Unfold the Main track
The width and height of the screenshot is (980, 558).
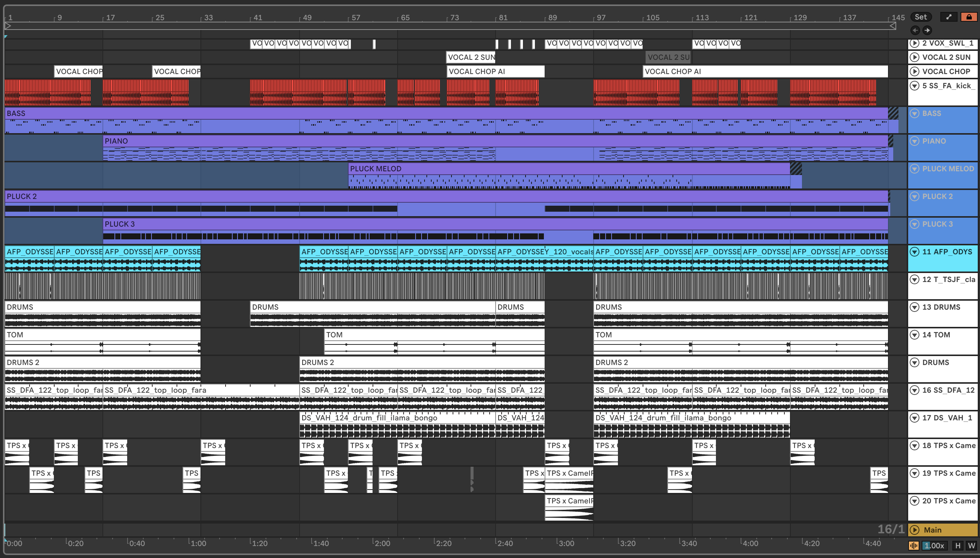point(915,530)
